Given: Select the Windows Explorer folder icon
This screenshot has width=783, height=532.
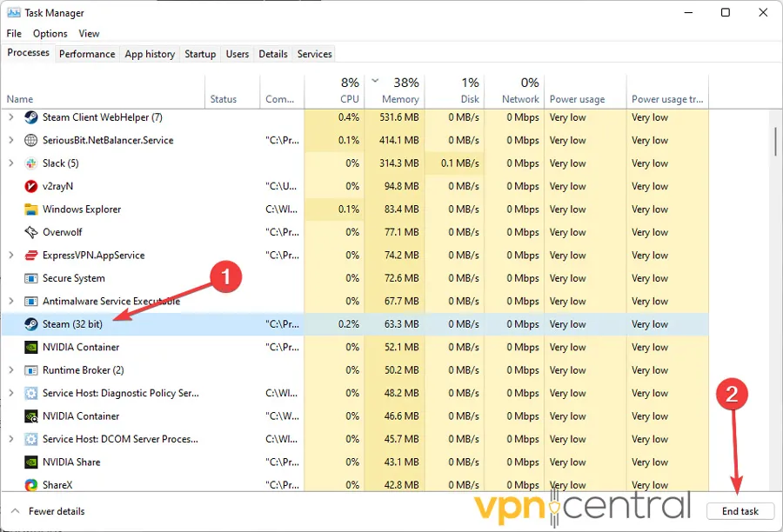Looking at the screenshot, I should click(x=30, y=209).
